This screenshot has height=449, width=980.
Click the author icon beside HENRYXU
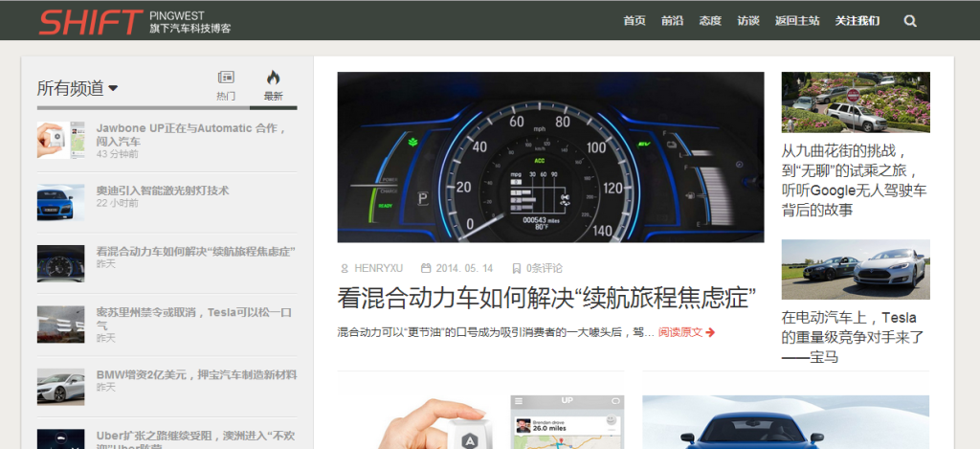(x=344, y=268)
